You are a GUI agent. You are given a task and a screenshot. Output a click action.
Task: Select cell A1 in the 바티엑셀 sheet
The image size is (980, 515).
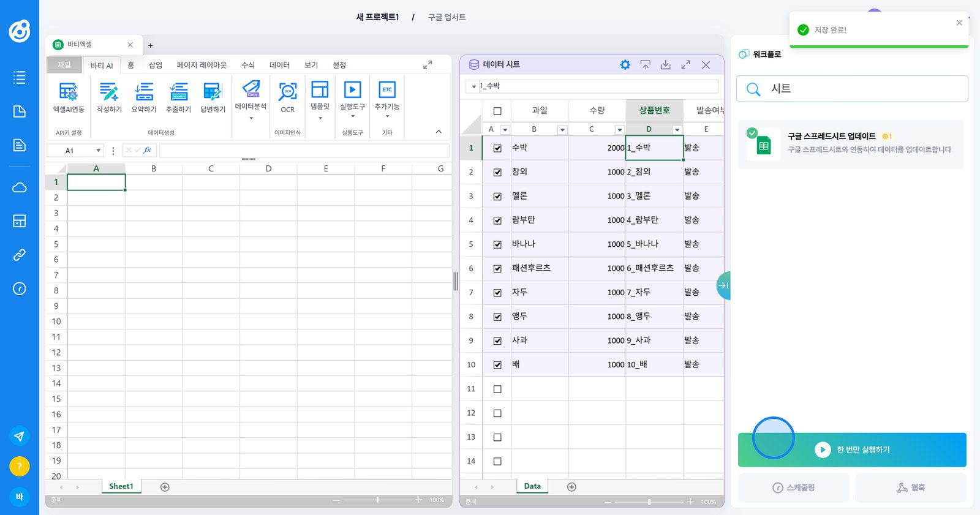(x=96, y=182)
